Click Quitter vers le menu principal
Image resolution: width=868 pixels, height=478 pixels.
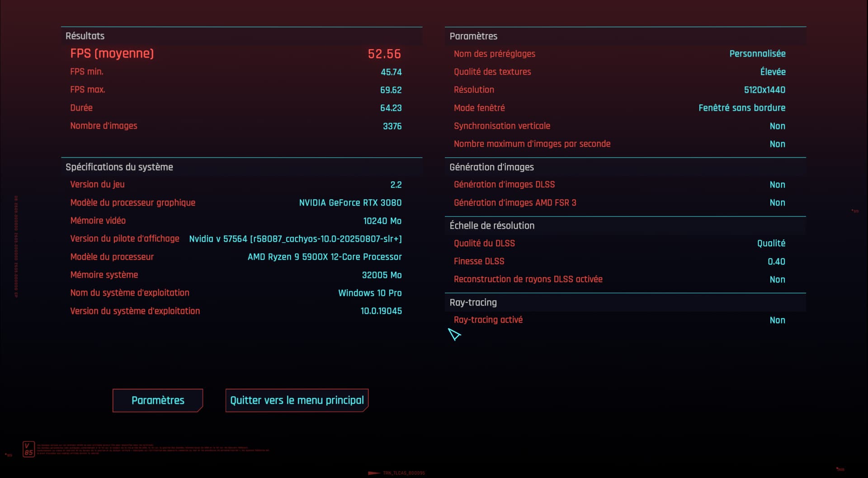tap(297, 400)
